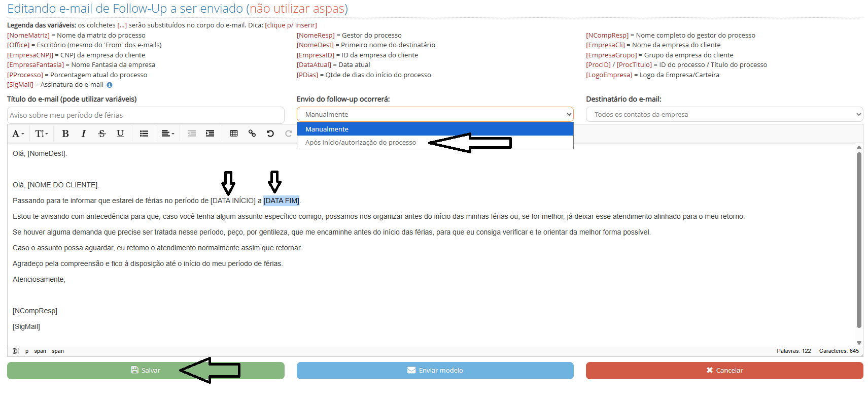Click the info icon beside Assinatura do e-mail
The image size is (868, 397).
[x=110, y=85]
